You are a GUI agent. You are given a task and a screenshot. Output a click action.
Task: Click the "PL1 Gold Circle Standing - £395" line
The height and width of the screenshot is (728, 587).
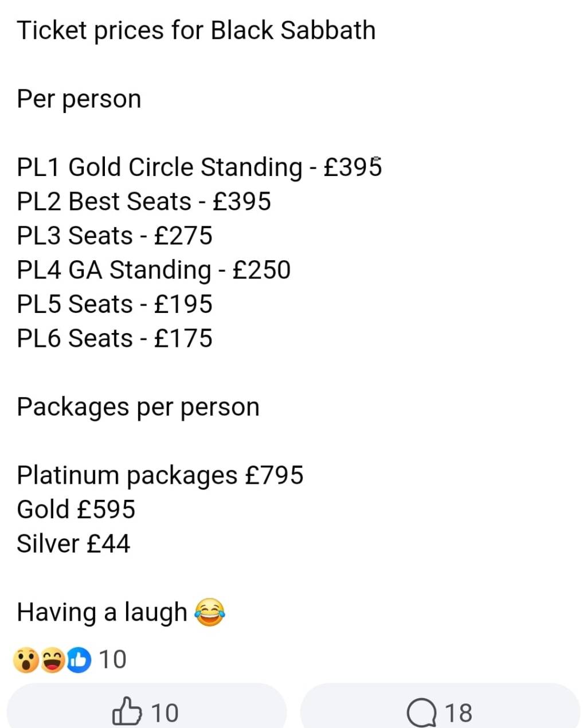click(199, 168)
